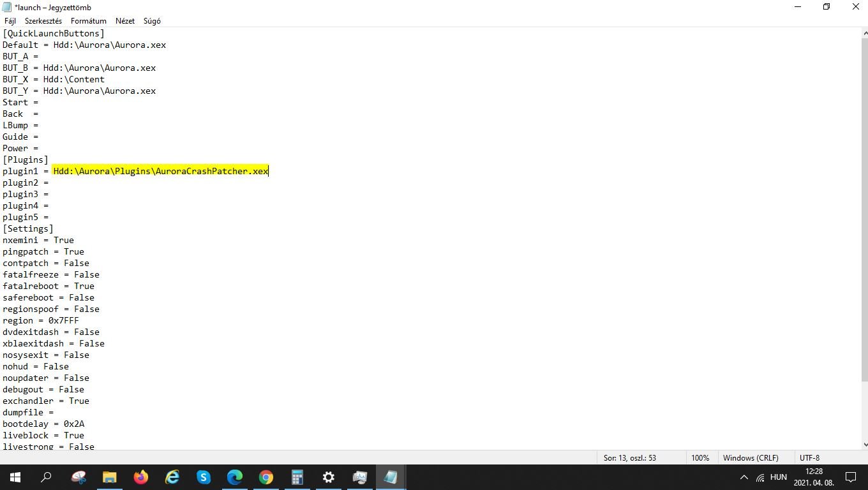Place cursor on the Power = line

pos(20,148)
